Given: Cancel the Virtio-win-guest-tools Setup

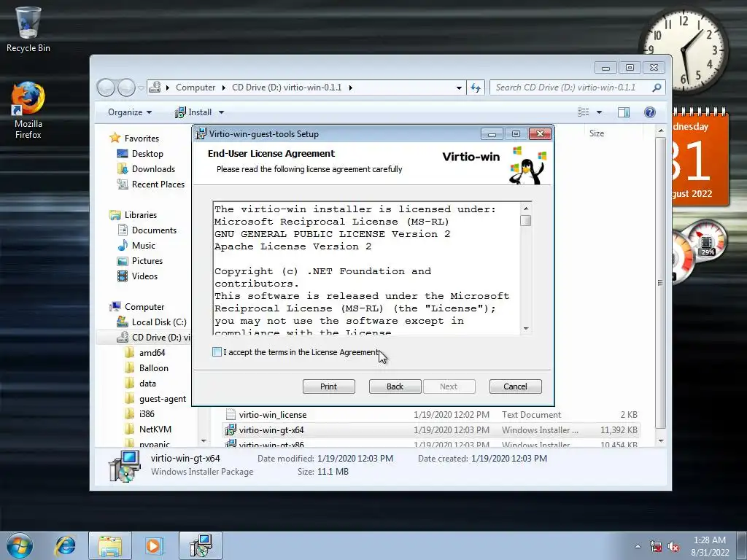Looking at the screenshot, I should tap(516, 386).
